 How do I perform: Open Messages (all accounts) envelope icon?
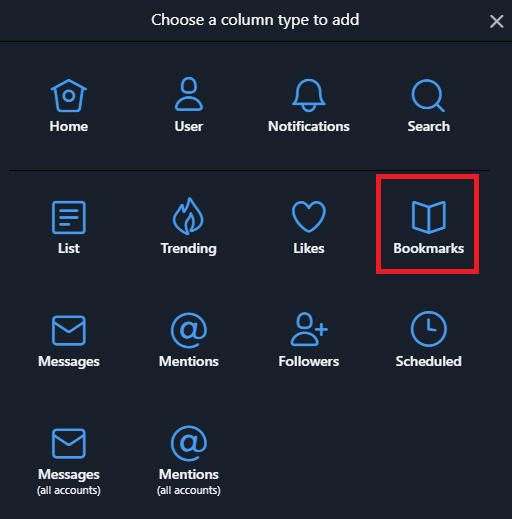click(x=69, y=443)
